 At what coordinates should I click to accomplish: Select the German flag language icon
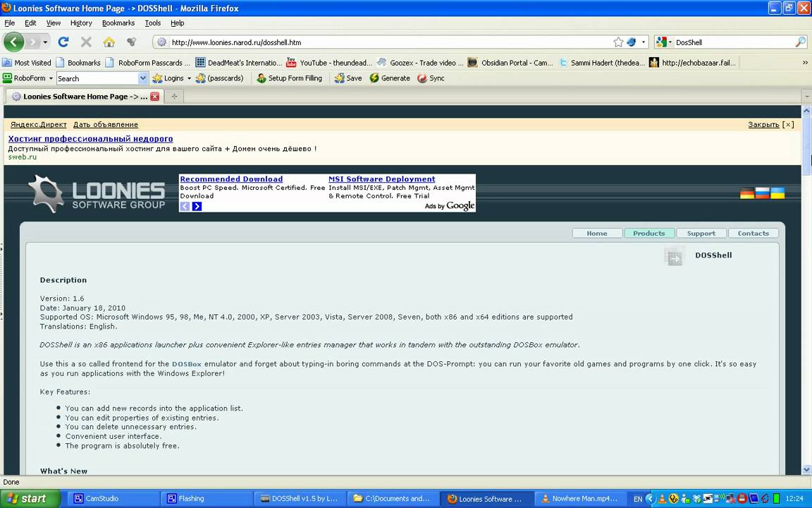pyautogui.click(x=746, y=193)
